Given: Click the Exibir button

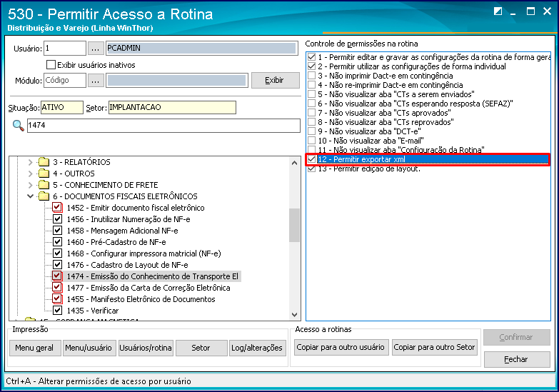Looking at the screenshot, I should [x=276, y=80].
